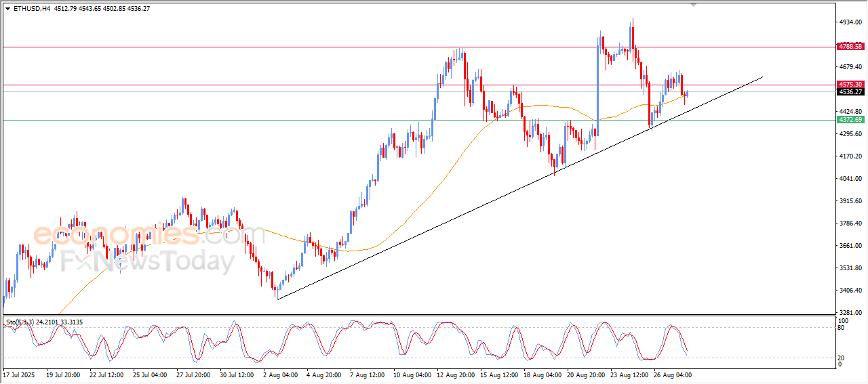Image resolution: width=868 pixels, height=384 pixels.
Task: Click the 25 Jul 04:00 time label
Action: click(150, 375)
